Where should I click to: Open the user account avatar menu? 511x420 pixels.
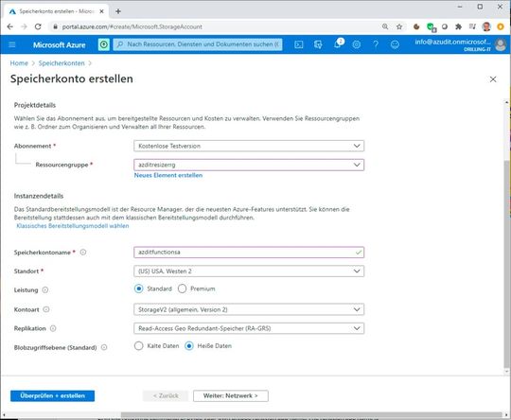click(x=501, y=44)
